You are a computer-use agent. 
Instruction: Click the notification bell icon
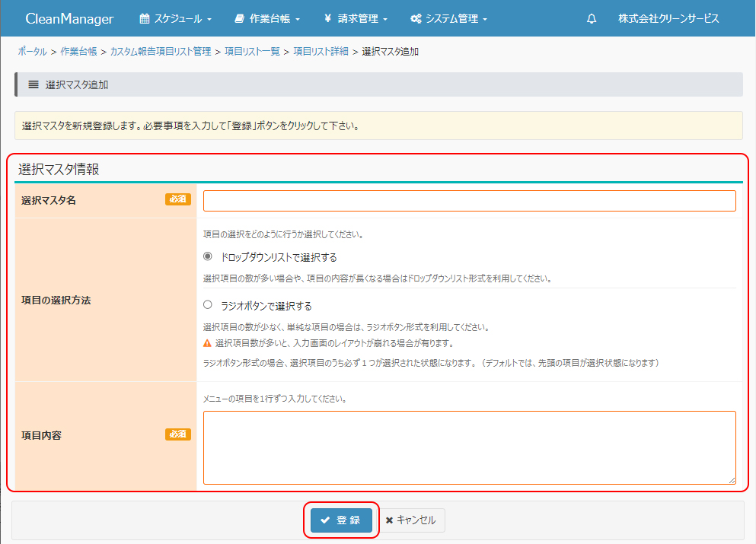click(592, 19)
